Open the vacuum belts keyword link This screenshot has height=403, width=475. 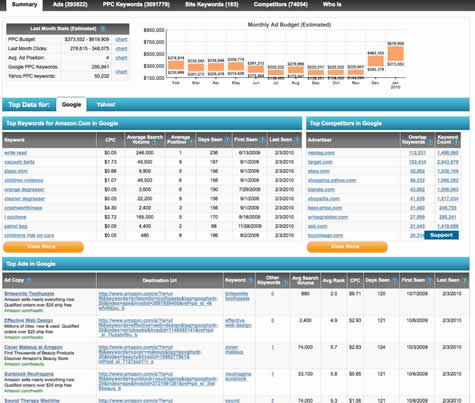pos(20,162)
